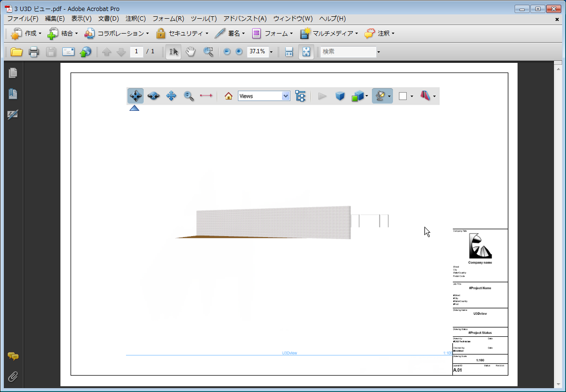566x392 pixels.
Task: Return to the default view with the Home icon
Action: click(228, 96)
